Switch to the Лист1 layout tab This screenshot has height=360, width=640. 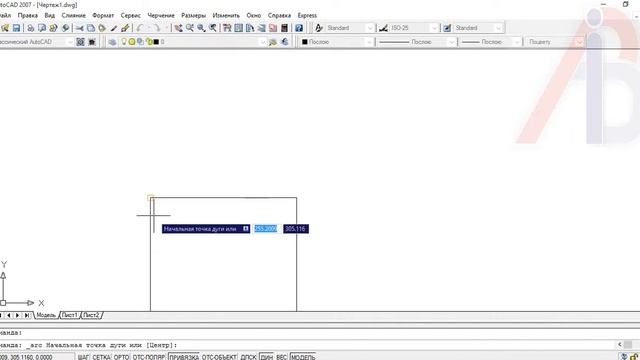tap(70, 315)
